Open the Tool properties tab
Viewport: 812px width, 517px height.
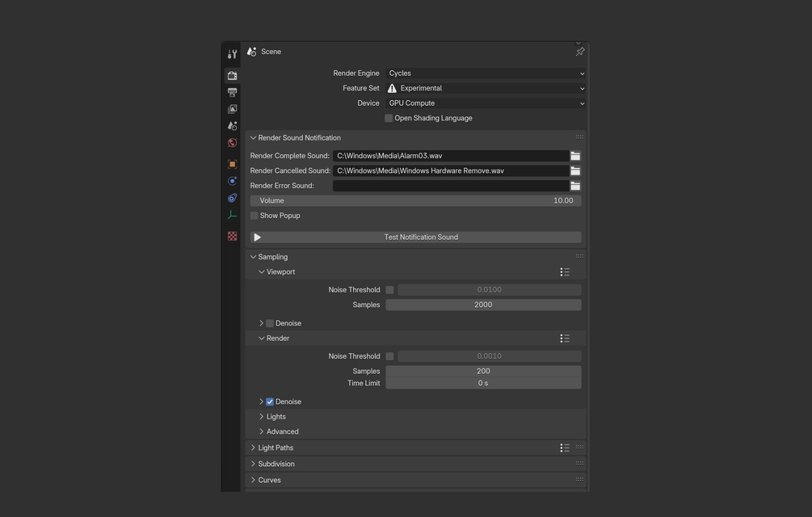pos(233,54)
